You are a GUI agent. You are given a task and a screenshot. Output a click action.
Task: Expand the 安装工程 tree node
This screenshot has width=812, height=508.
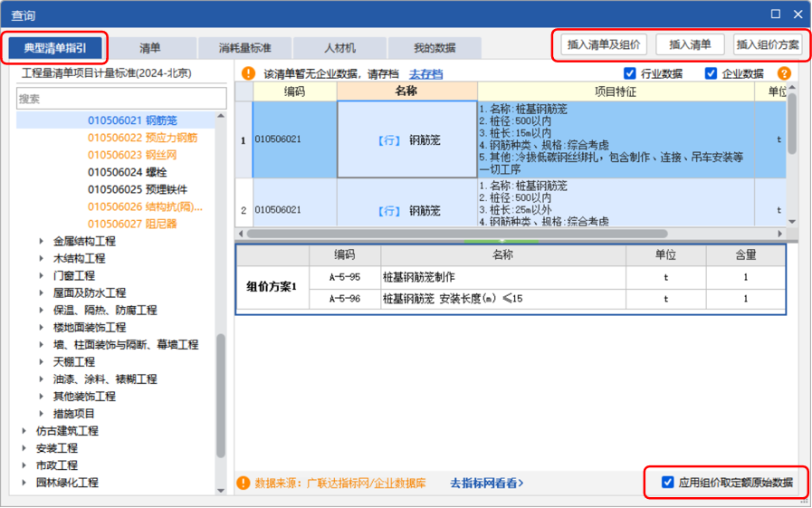[24, 448]
